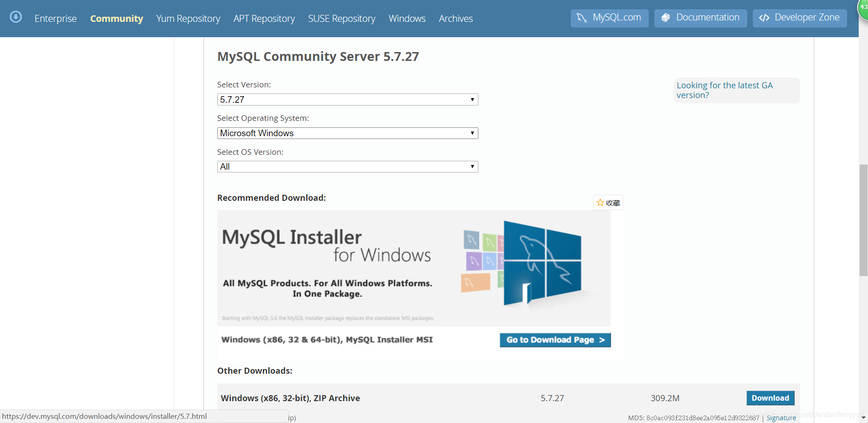868x423 pixels.
Task: Click the Recommended Download heading
Action: point(272,198)
